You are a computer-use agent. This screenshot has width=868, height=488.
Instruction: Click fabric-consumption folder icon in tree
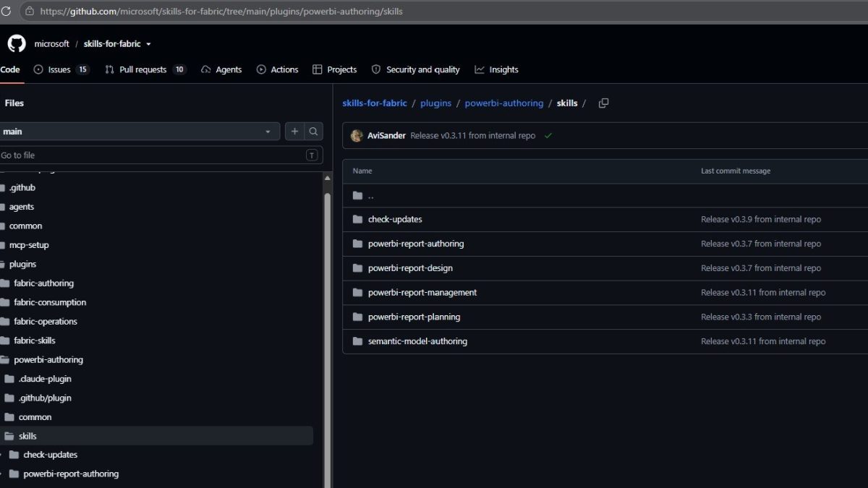pos(5,302)
